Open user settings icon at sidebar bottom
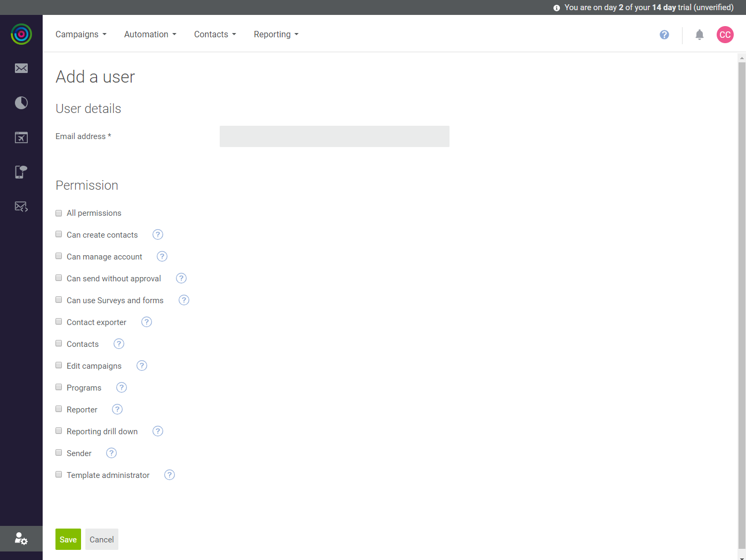Screen dimensions: 746x560 pos(21,539)
